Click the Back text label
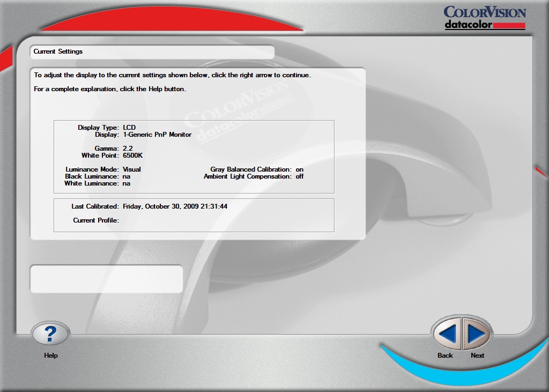The width and height of the screenshot is (549, 392). pos(445,355)
